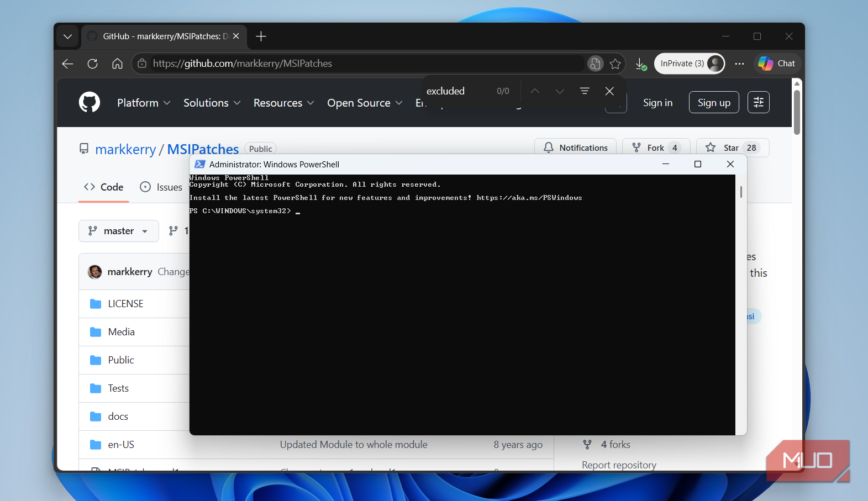Click the '8 years ago' text in the en-US row
Screen dimensions: 868x501
pyautogui.click(x=518, y=445)
